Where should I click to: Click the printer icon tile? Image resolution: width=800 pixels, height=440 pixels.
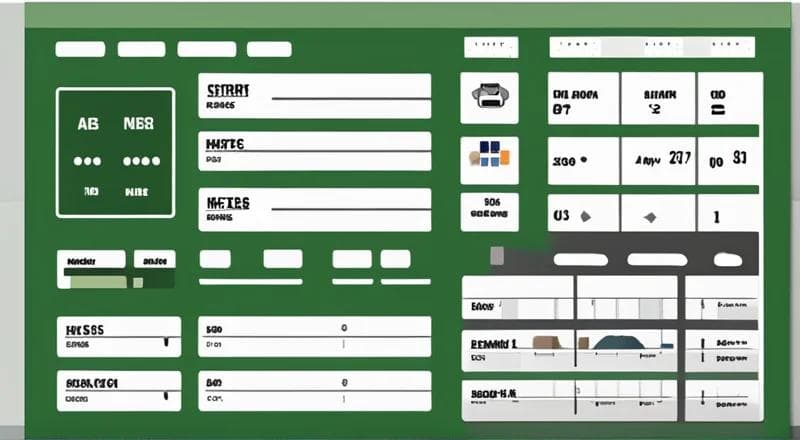[x=489, y=97]
